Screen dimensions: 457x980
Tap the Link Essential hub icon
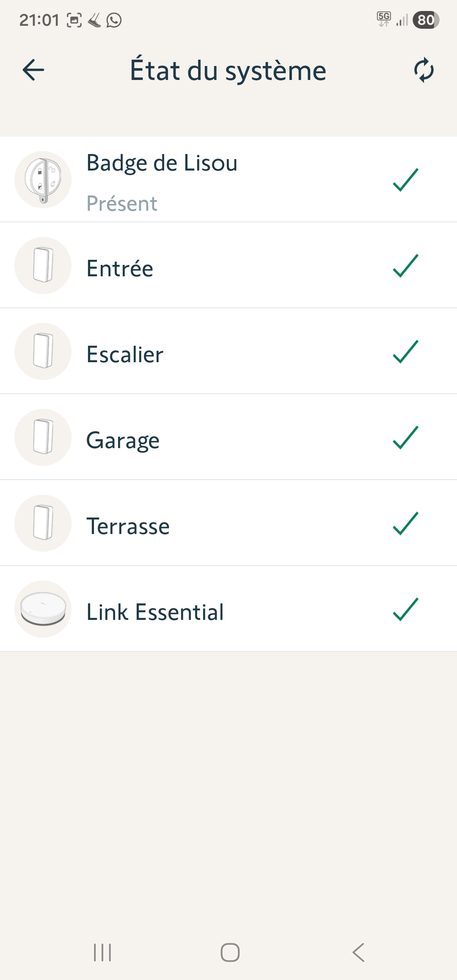click(43, 609)
